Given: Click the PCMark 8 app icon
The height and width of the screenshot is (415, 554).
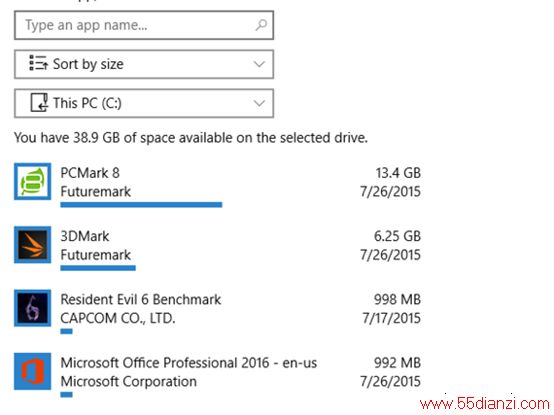Looking at the screenshot, I should (x=33, y=181).
